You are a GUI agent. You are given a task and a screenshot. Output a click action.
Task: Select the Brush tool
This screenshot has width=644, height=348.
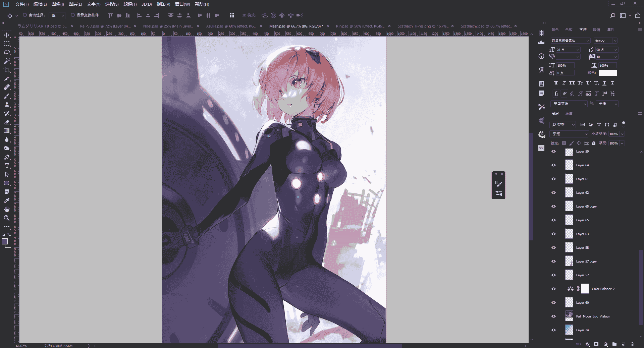tap(7, 96)
